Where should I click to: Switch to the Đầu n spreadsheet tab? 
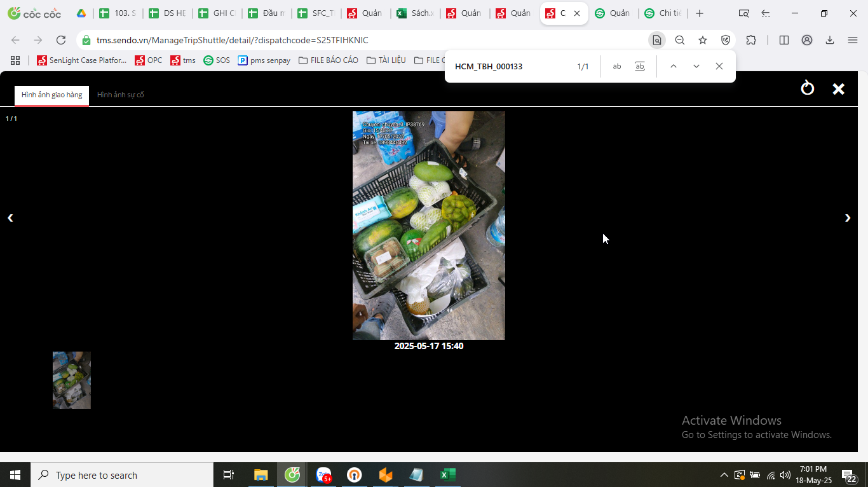[x=267, y=13]
